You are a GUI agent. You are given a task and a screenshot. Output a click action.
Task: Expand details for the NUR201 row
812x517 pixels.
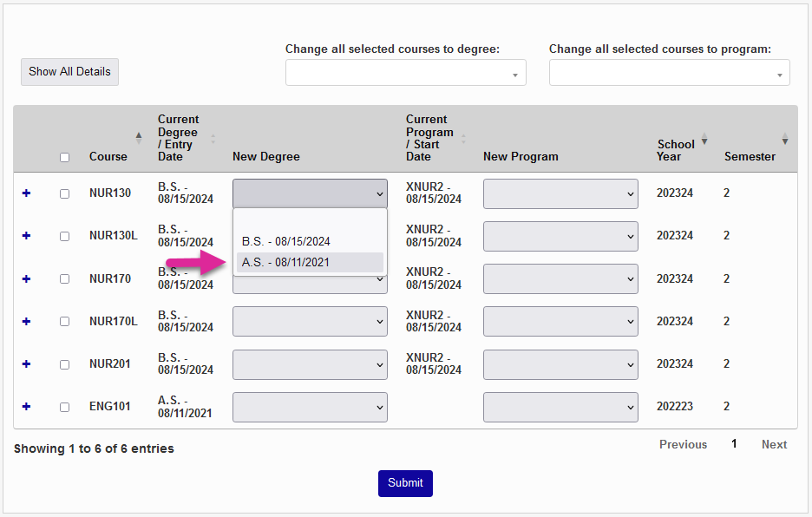click(x=25, y=363)
